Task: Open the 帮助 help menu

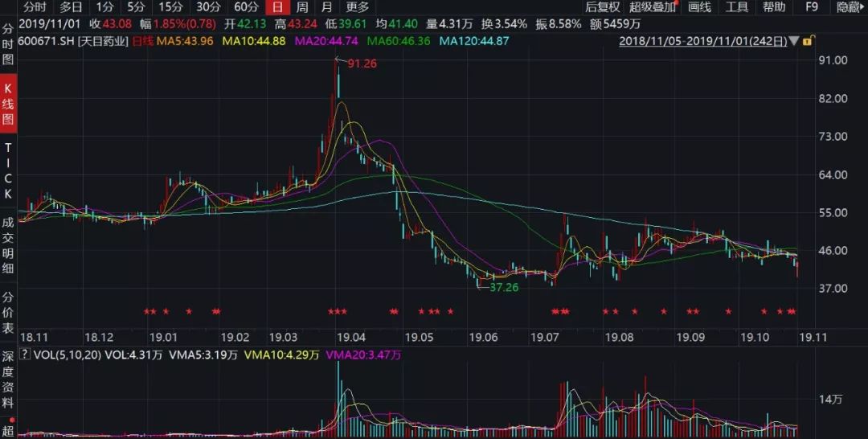Action: tap(774, 7)
